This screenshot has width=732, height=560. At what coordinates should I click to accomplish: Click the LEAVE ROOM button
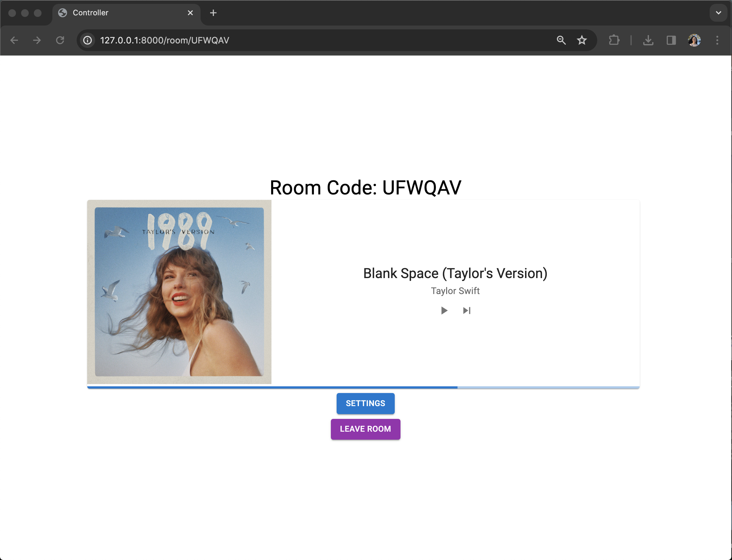365,429
